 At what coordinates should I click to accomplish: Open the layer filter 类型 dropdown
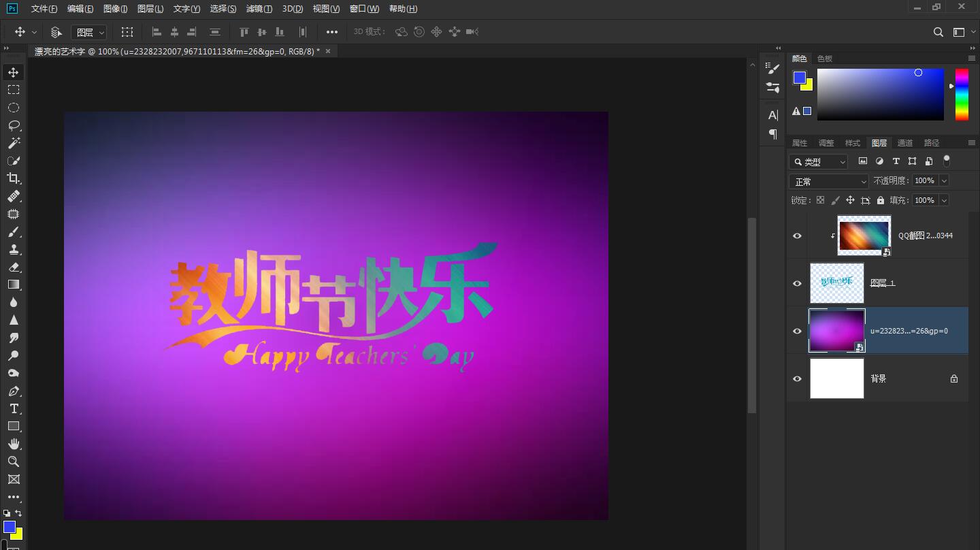818,161
